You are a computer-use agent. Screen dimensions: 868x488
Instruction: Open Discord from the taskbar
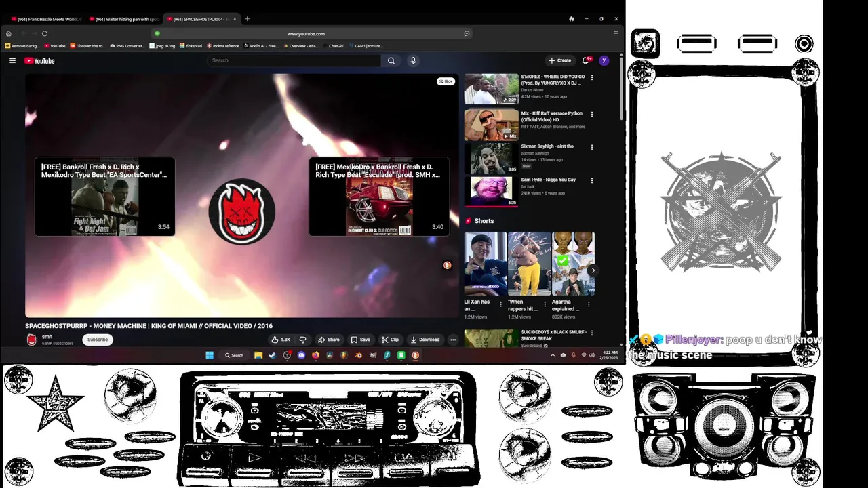tap(301, 355)
